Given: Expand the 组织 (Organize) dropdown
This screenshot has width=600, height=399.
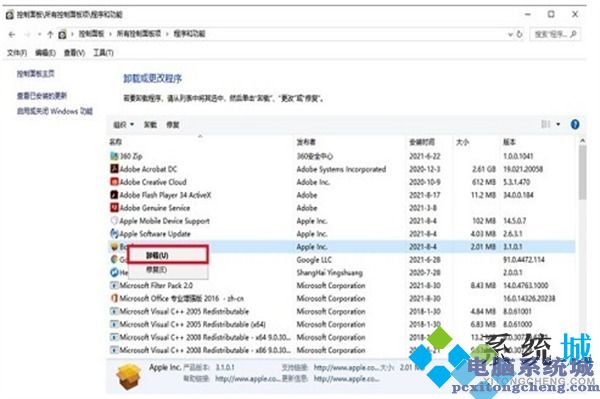Looking at the screenshot, I should [124, 125].
